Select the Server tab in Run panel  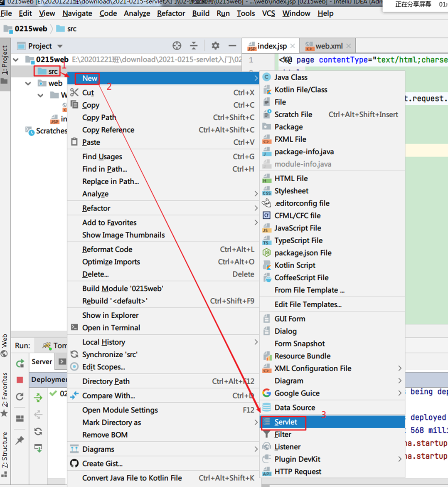42,362
